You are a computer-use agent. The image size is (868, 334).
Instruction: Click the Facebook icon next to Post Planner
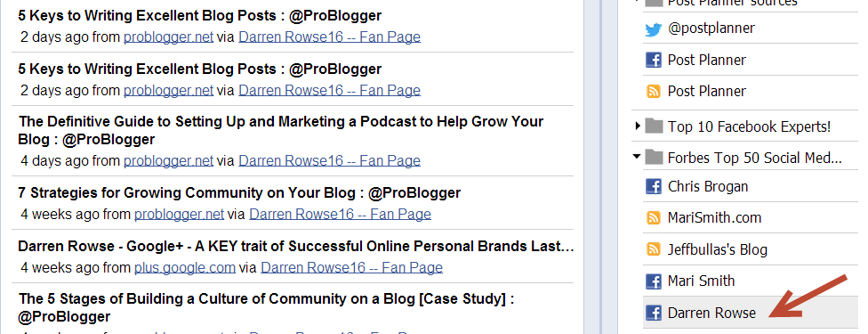click(654, 60)
